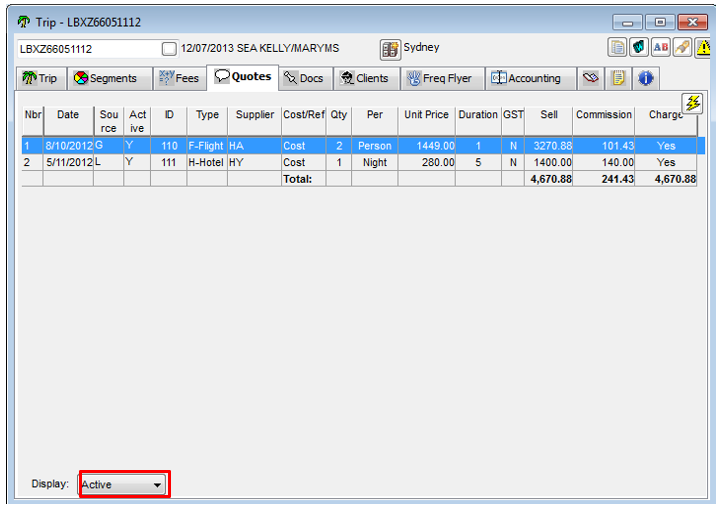The image size is (723, 508).
Task: Click the Person per cell
Action: click(x=374, y=146)
